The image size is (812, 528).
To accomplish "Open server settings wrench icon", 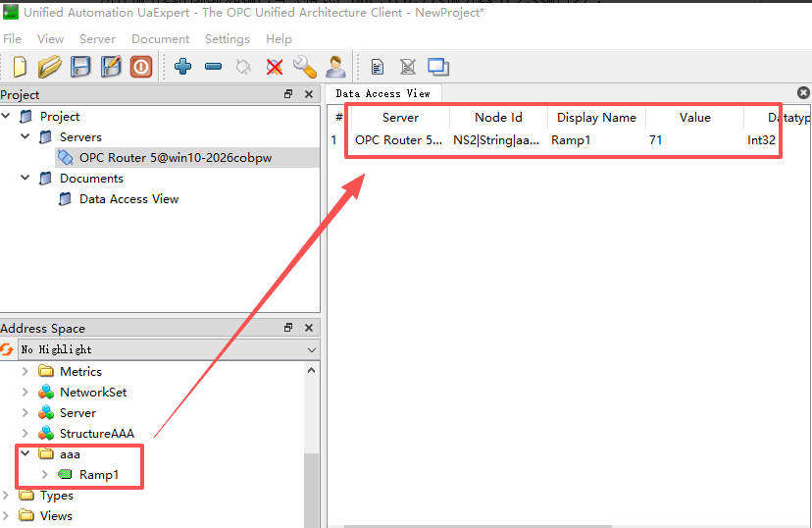I will pyautogui.click(x=304, y=67).
